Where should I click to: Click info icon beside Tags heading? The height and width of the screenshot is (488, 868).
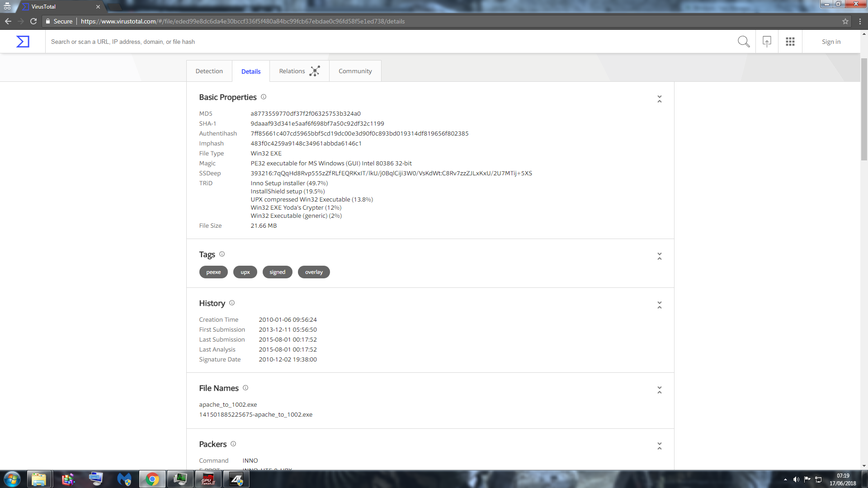[x=222, y=254]
